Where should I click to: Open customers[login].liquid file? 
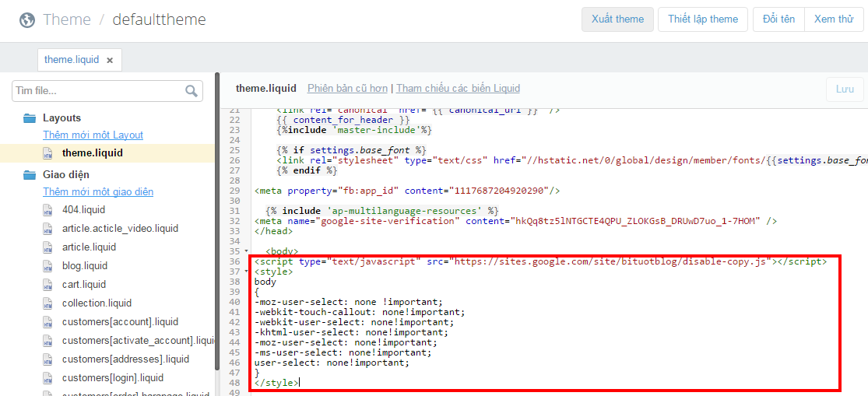114,378
